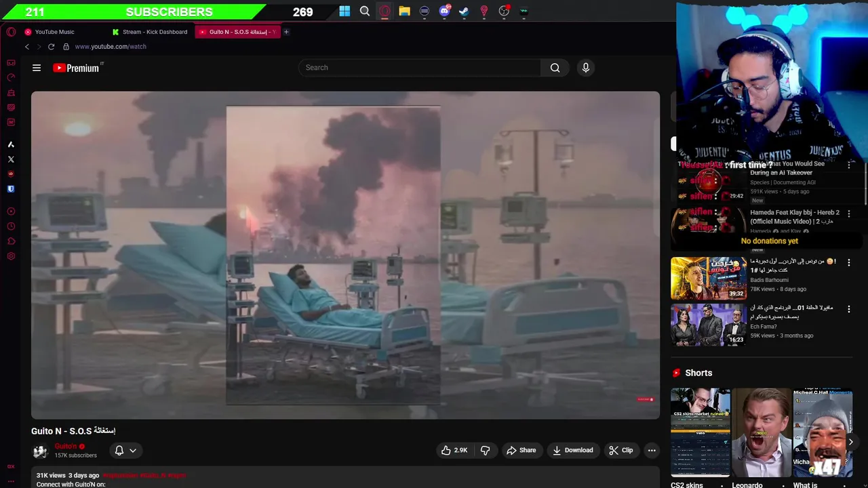Viewport: 868px width, 488px height.
Task: Open the CS2 skins Shorts thumbnail
Action: point(701,432)
